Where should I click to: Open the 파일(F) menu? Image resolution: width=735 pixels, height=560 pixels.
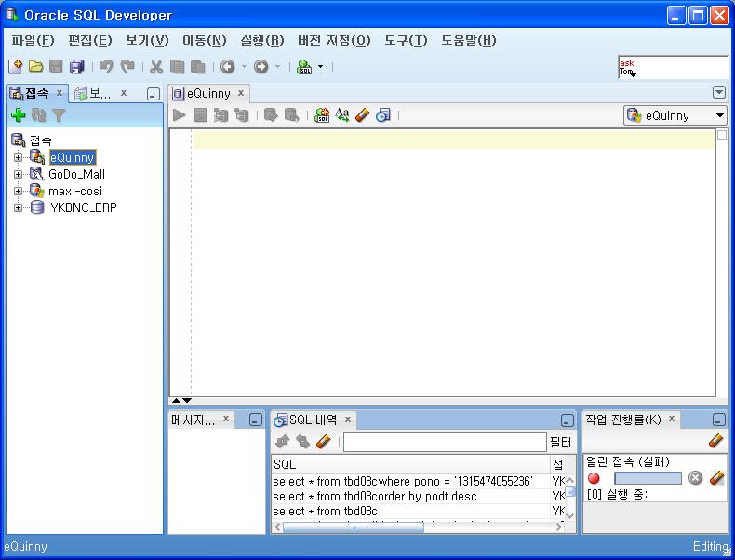pyautogui.click(x=33, y=40)
